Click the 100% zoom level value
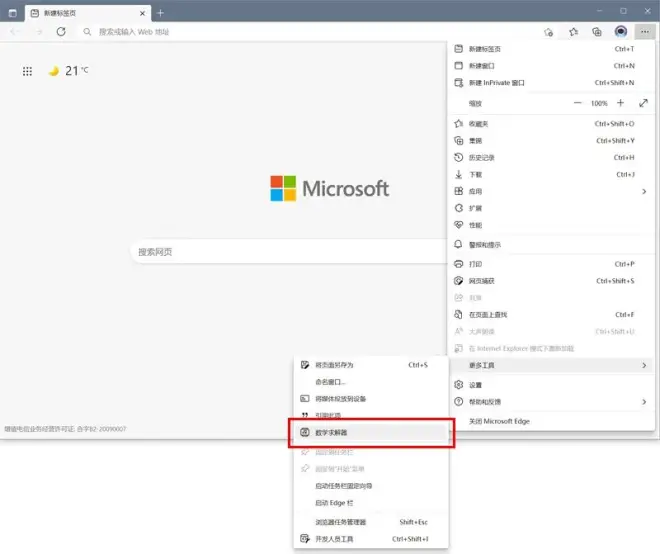660x554 pixels. tap(599, 103)
